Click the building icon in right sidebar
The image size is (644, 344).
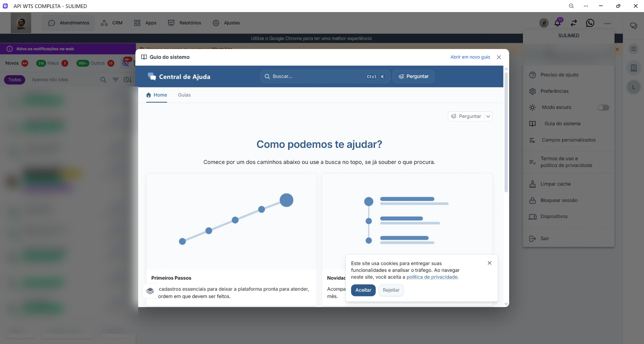(x=634, y=68)
